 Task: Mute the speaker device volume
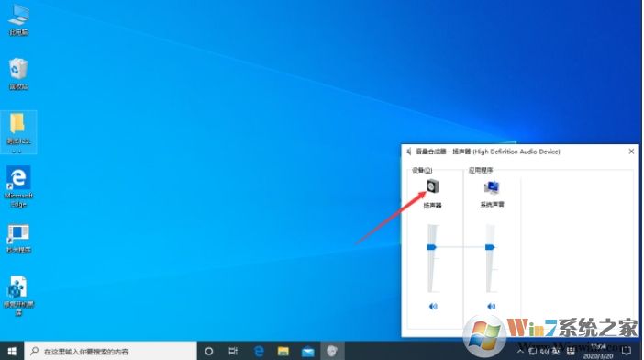point(433,306)
